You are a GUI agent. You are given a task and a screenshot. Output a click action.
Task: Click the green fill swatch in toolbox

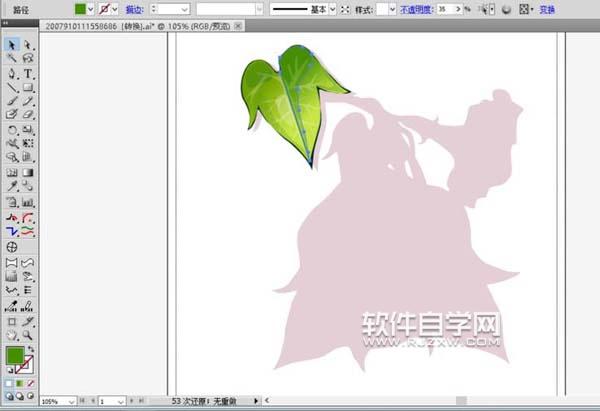click(16, 355)
